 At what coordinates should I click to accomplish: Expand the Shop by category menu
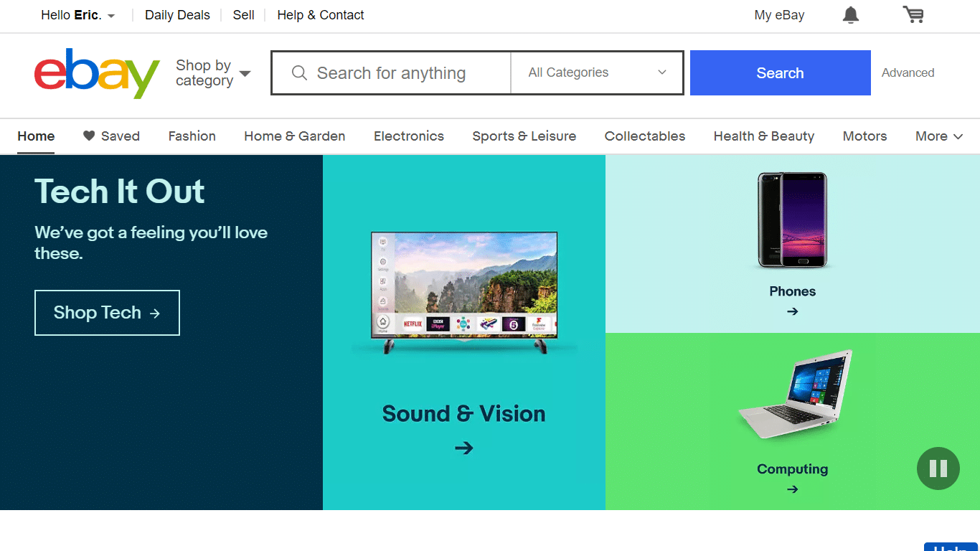pos(213,73)
